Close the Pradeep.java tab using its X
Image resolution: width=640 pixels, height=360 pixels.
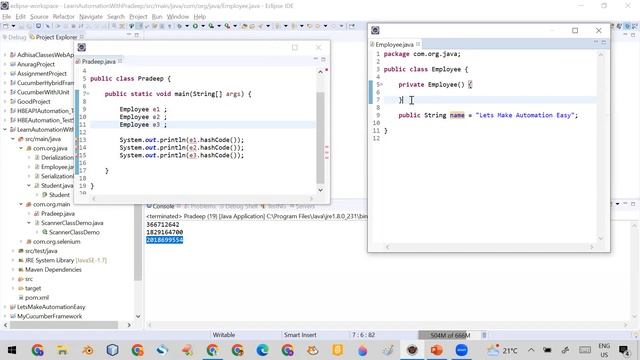point(120,61)
